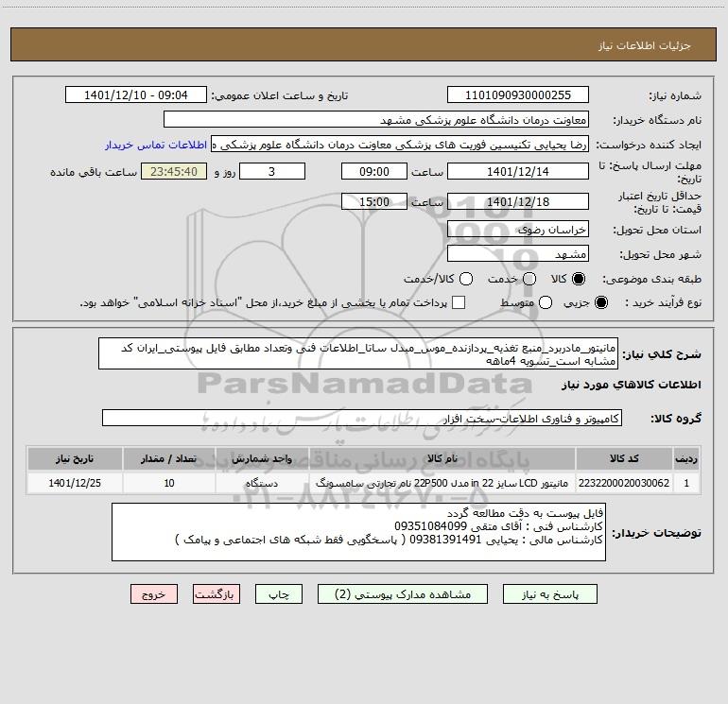Open the اطلاعات تماس خریدار link
Image resolution: width=728 pixels, height=704 pixels.
click(x=156, y=145)
